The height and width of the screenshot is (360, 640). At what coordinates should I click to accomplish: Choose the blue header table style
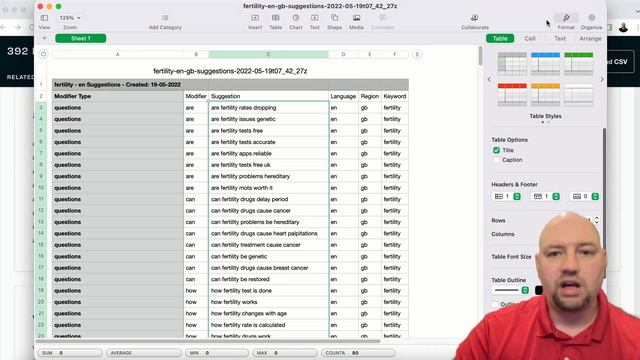pyautogui.click(x=545, y=63)
